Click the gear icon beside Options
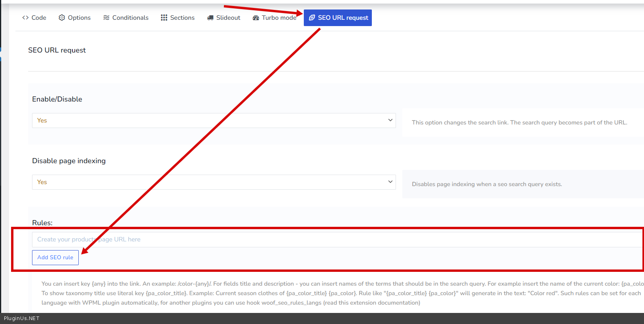644x324 pixels. click(62, 18)
